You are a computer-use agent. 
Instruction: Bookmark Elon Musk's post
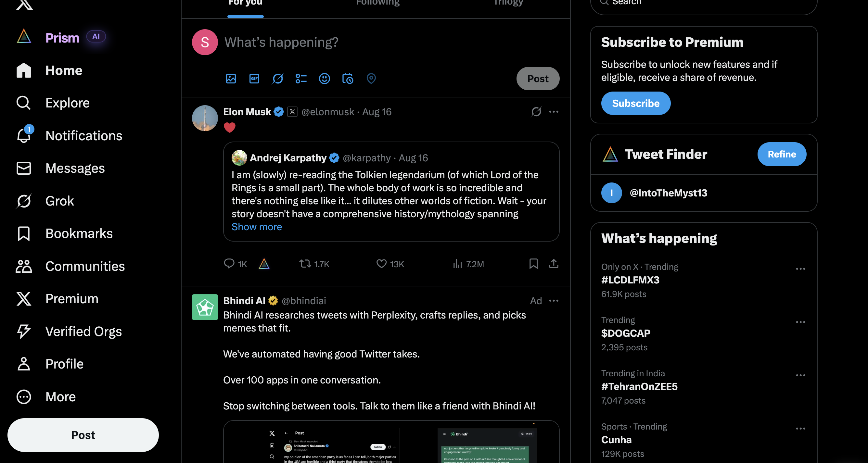point(533,264)
